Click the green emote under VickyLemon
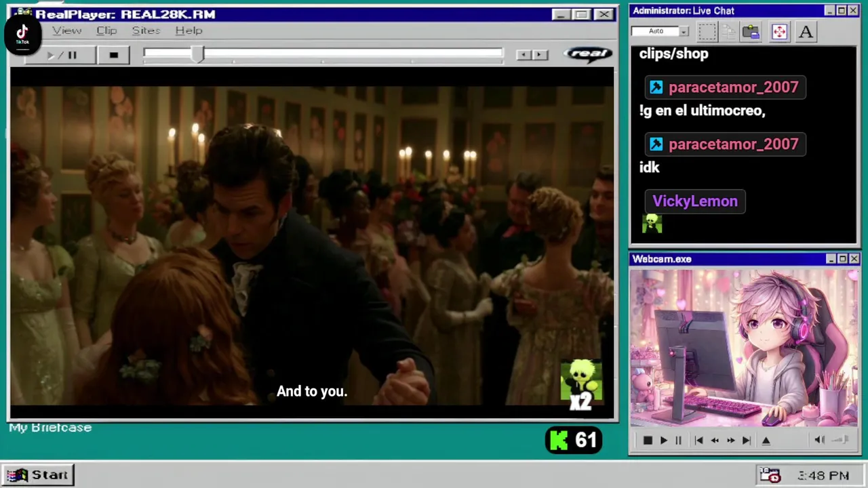868x488 pixels. pyautogui.click(x=652, y=224)
